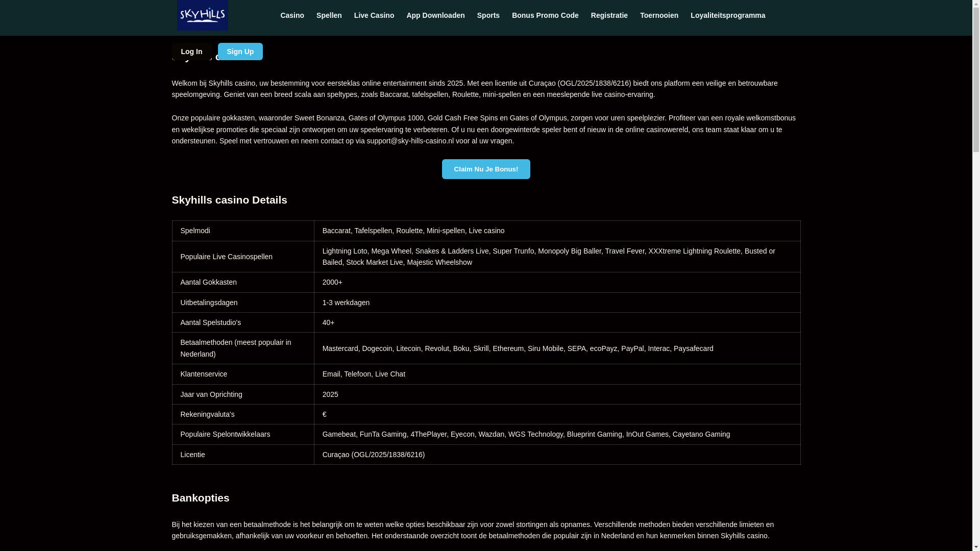Click Claim Nu Je Bonus button
980x551 pixels.
[486, 169]
